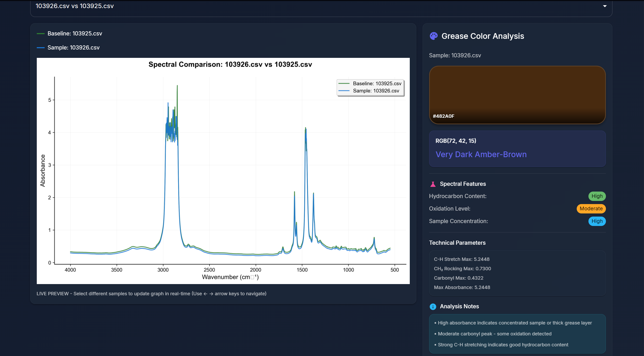Viewport: 644px width, 356px height.
Task: Click the blue Sample legend line marker
Action: [x=41, y=48]
